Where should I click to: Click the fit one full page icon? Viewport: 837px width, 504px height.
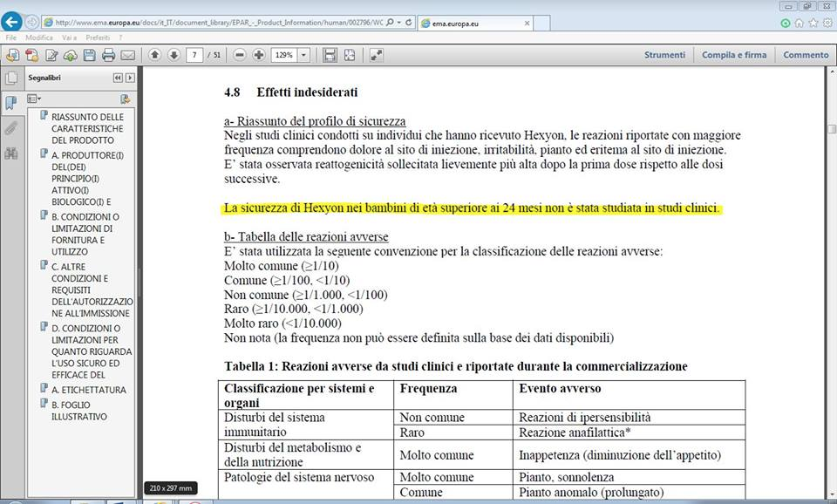[350, 55]
